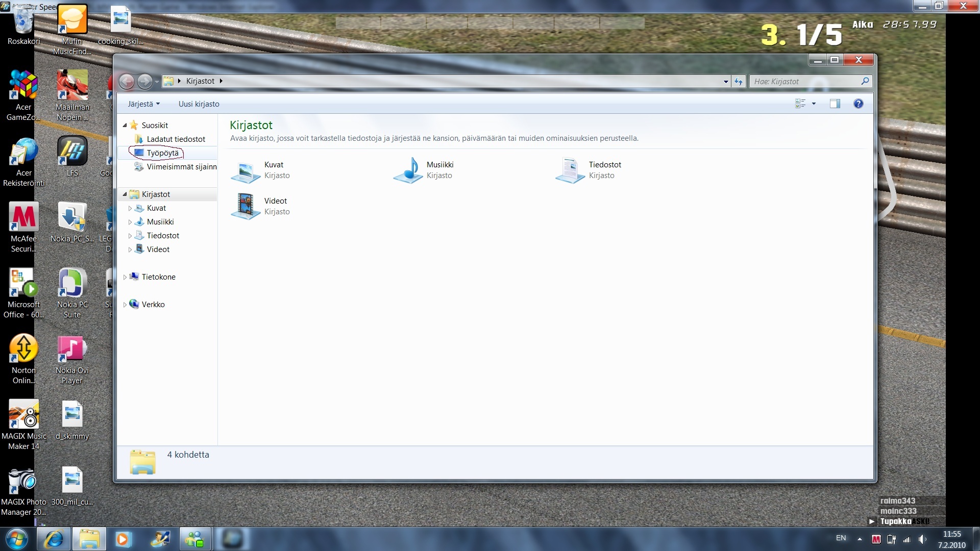
Task: Select Työpöytä in the favorites list
Action: point(162,153)
